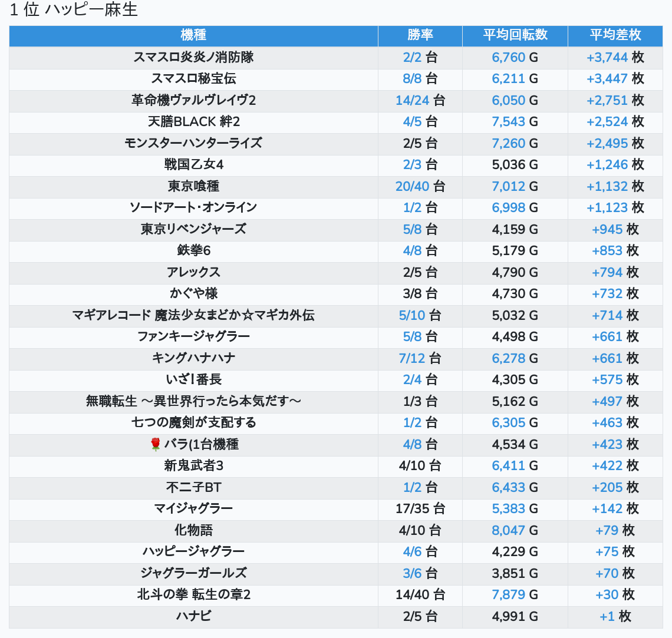Image resolution: width=672 pixels, height=638 pixels.
Task: Click the +2,495 枚 difference value
Action: 615,143
